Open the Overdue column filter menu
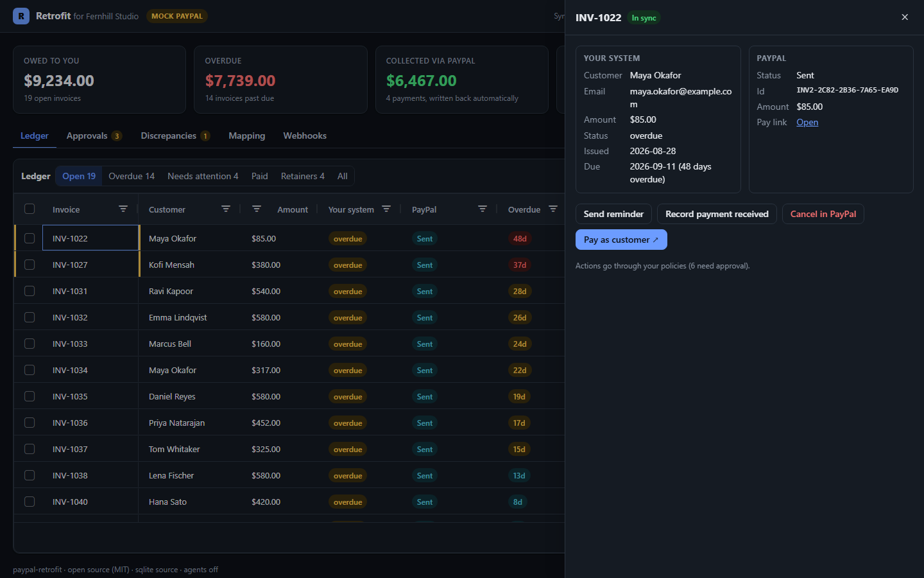 tap(553, 209)
